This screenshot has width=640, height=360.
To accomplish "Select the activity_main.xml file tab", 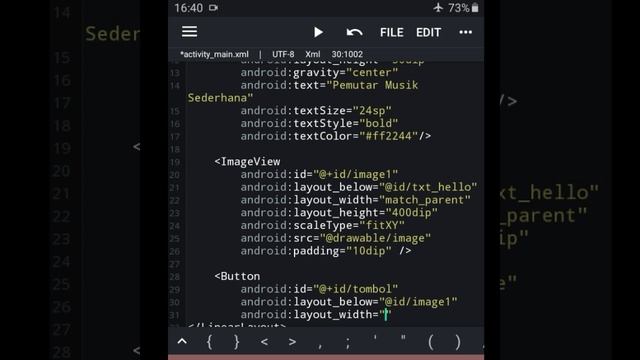I will (x=214, y=54).
